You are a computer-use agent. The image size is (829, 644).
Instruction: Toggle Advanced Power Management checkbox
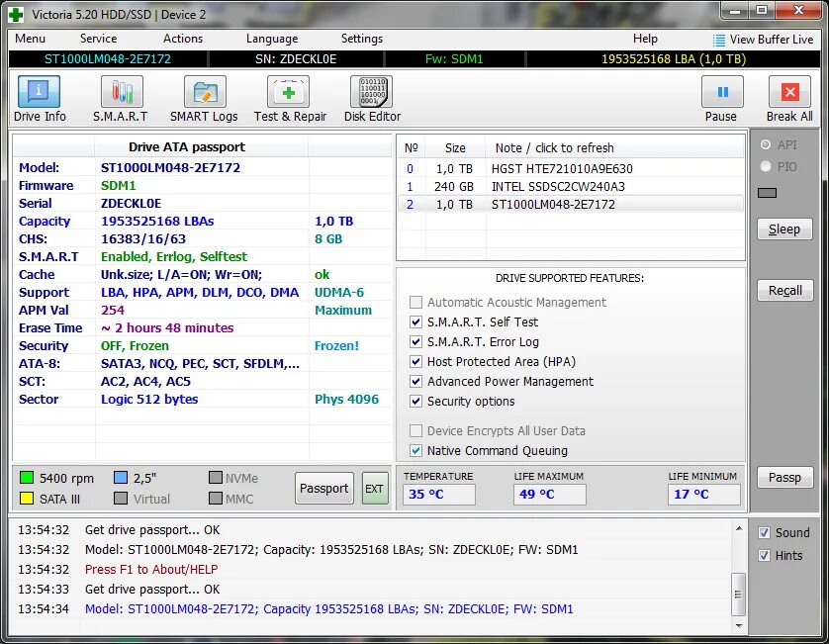pos(416,381)
